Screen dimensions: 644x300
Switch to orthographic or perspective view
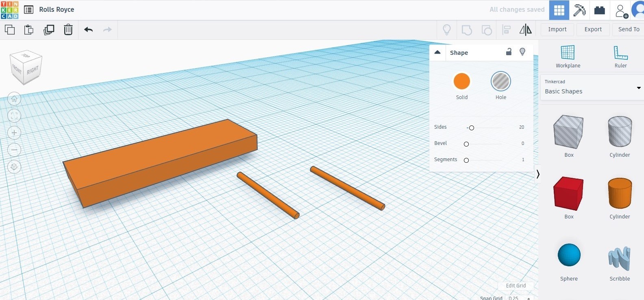pyautogui.click(x=14, y=167)
